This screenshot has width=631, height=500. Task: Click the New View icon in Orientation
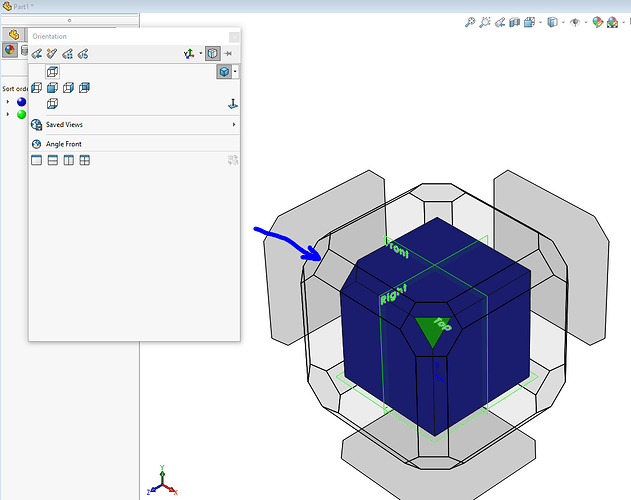click(36, 53)
